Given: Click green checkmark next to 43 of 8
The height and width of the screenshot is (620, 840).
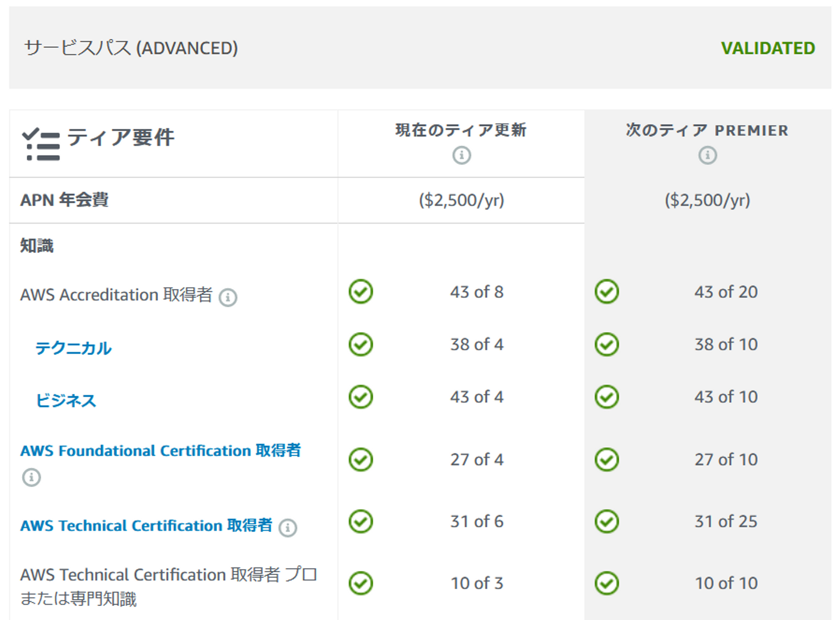Looking at the screenshot, I should (361, 291).
